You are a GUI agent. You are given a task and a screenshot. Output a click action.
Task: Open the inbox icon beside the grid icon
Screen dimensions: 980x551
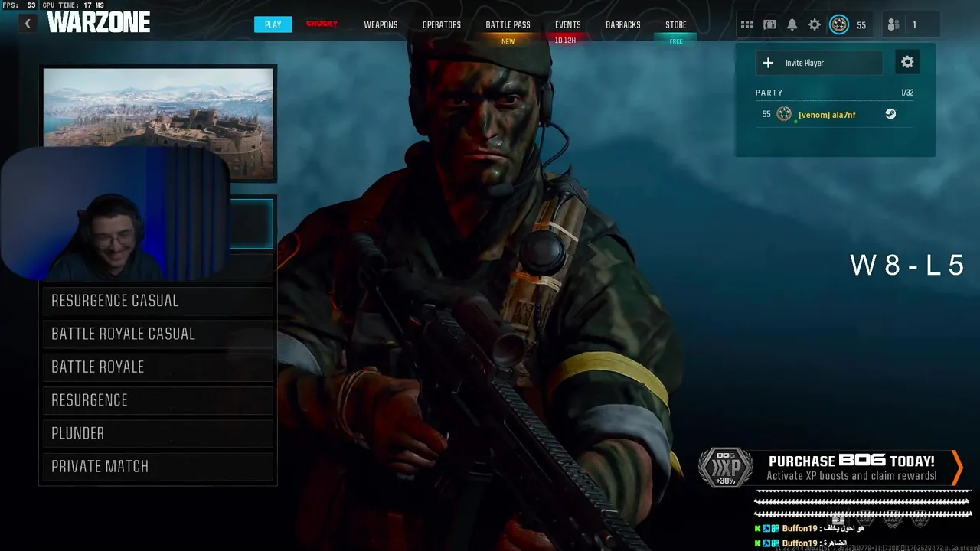769,24
